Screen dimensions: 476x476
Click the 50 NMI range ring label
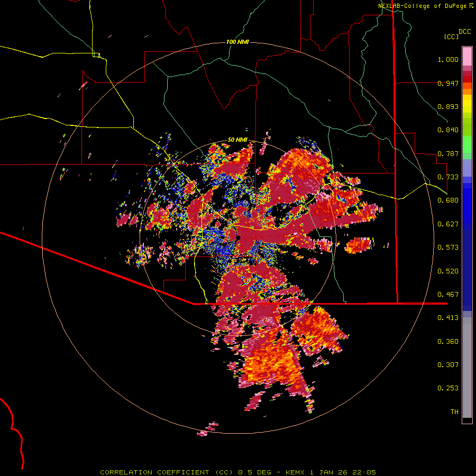click(237, 140)
